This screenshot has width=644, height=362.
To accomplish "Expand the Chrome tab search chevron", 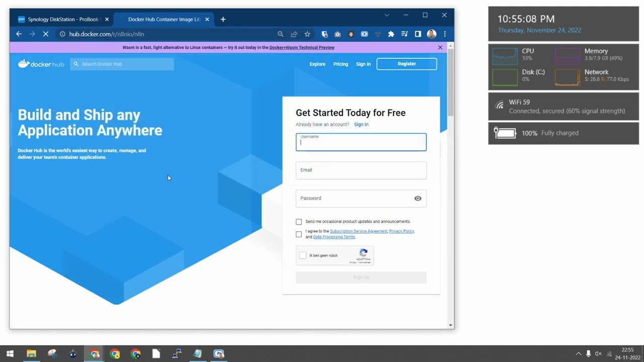I will click(x=387, y=15).
